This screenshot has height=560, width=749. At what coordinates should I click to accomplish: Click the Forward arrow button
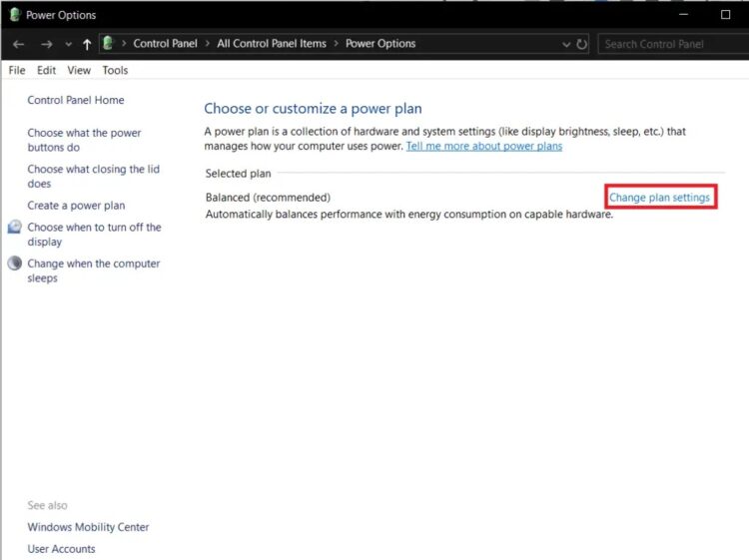coord(46,44)
